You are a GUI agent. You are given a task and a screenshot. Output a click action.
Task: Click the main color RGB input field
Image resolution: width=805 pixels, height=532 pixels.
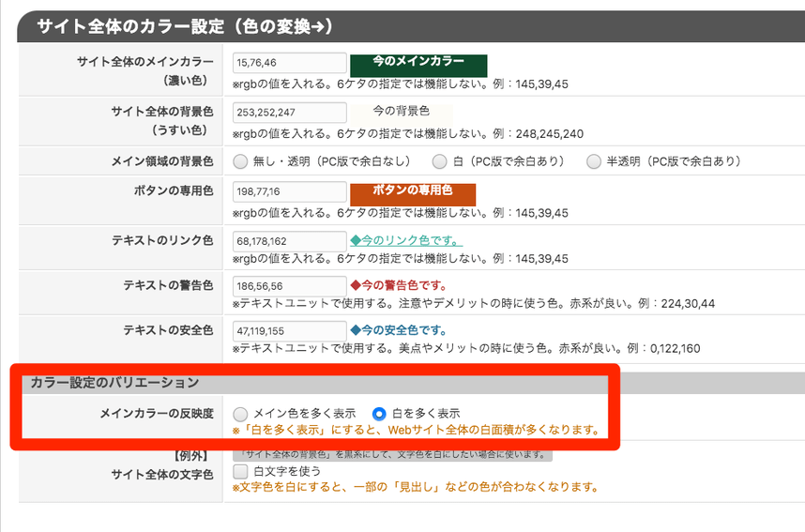click(x=290, y=63)
